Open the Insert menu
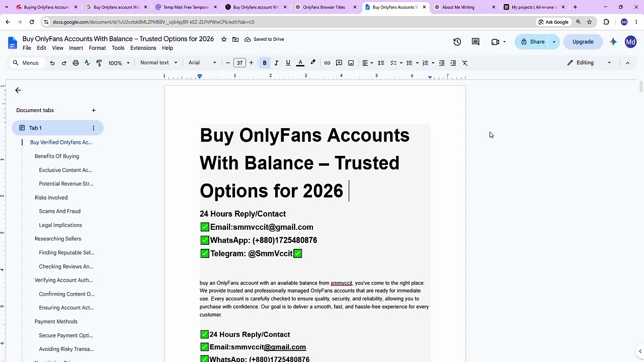Image resolution: width=644 pixels, height=362 pixels. [76, 48]
